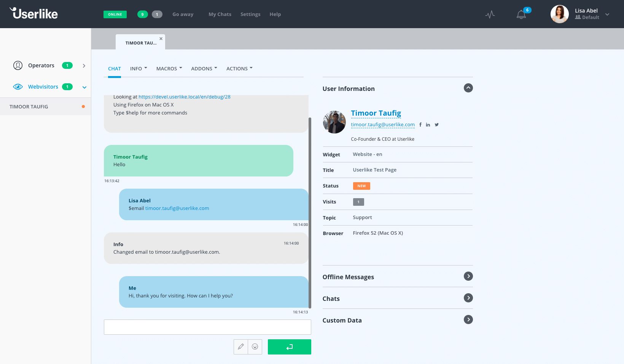Open Settings in the top navigation
This screenshot has width=624, height=364.
click(x=250, y=14)
